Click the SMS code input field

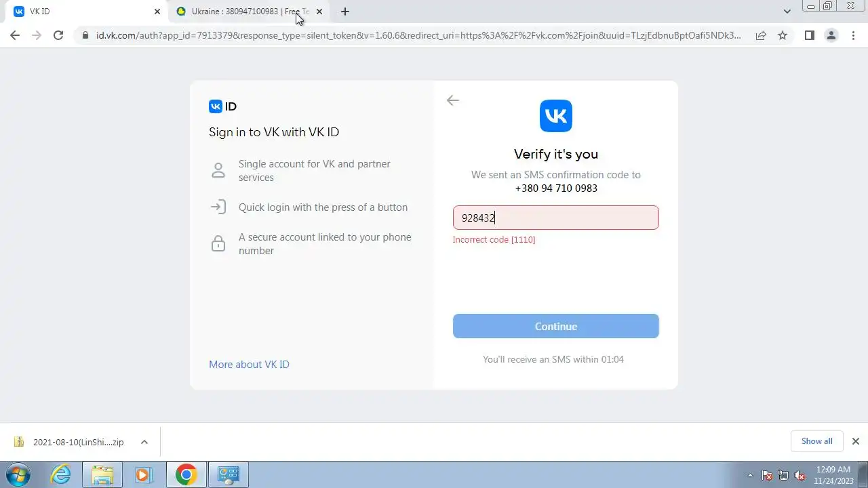point(556,218)
